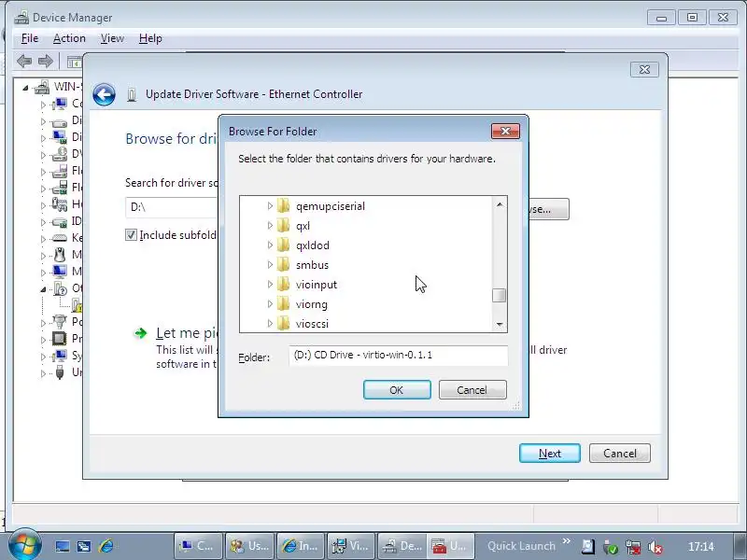
Task: Select the smbus folder name
Action: tap(312, 265)
